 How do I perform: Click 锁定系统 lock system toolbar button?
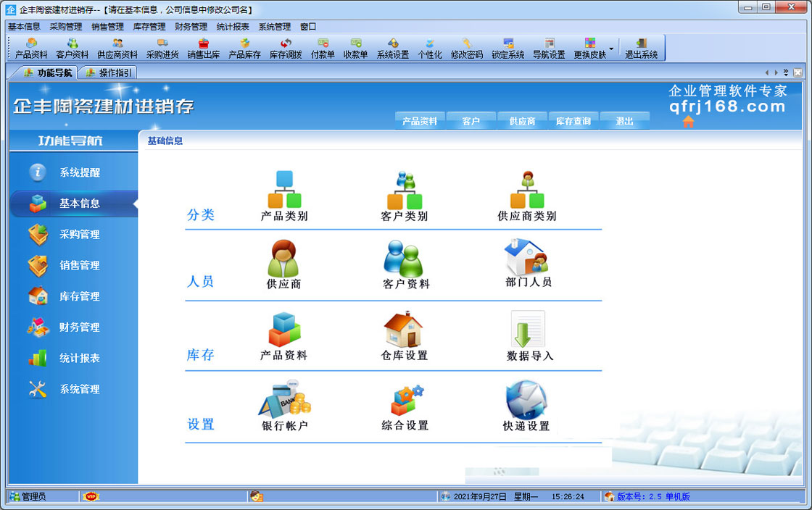508,49
